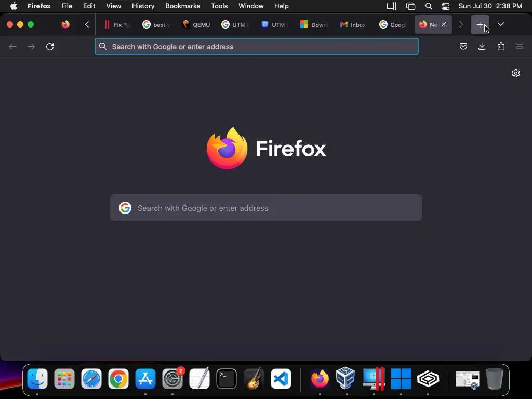Switch to the Microsoft Download tab

[314, 24]
